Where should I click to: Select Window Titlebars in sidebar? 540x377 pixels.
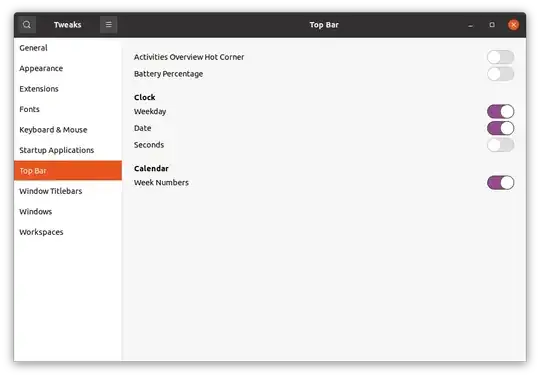pyautogui.click(x=68, y=191)
